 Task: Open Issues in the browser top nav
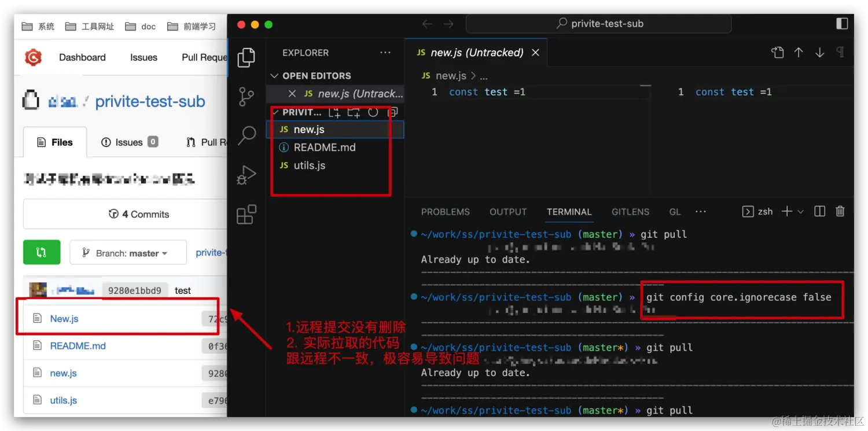pyautogui.click(x=144, y=57)
